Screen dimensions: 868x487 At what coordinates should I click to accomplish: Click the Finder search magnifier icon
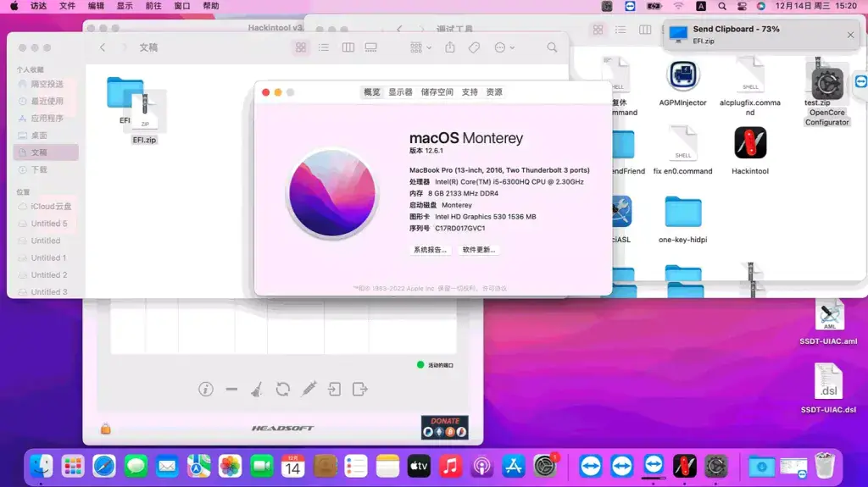(552, 47)
